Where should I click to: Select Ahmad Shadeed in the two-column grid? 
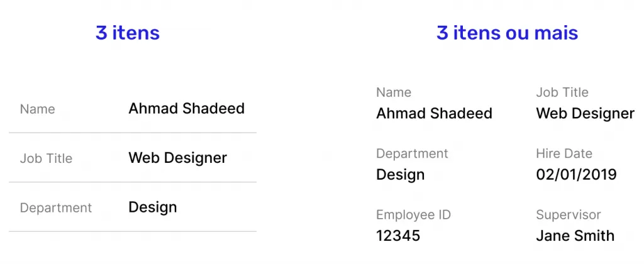(x=434, y=114)
